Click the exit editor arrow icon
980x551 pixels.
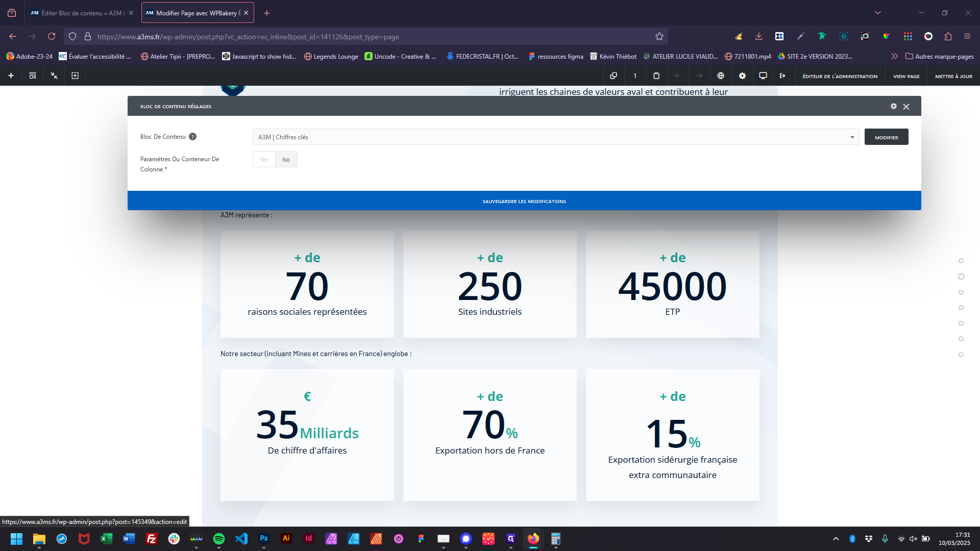pyautogui.click(x=782, y=76)
